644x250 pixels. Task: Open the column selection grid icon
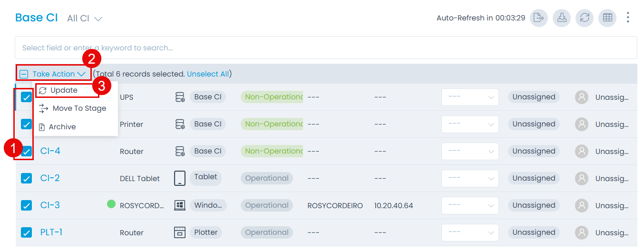click(607, 18)
